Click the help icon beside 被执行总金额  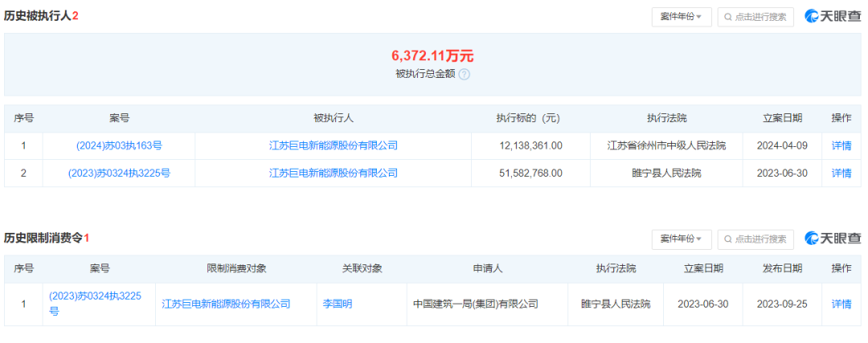(464, 74)
